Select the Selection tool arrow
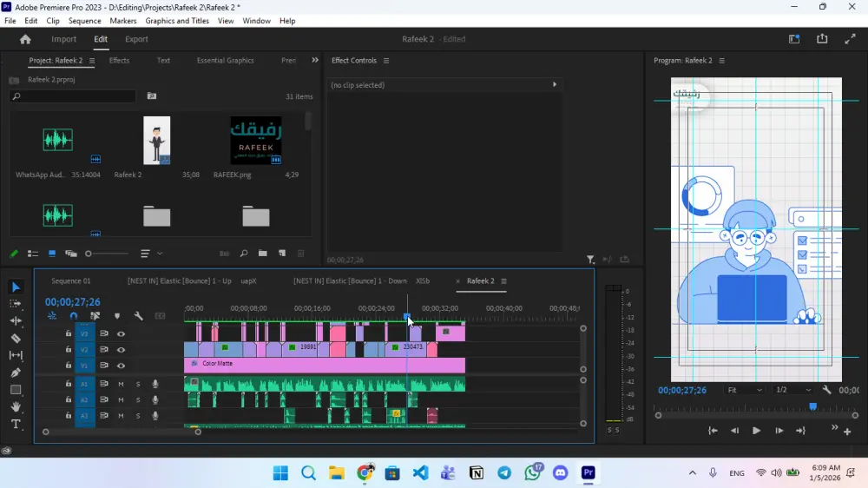 [x=16, y=287]
